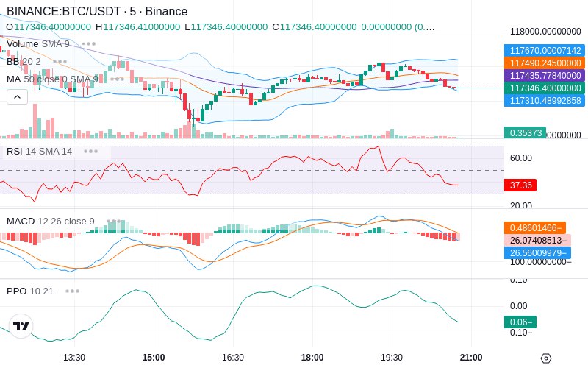The image size is (588, 368).
Task: Click the orange 0.48601466 MACD label
Action: 535,228
